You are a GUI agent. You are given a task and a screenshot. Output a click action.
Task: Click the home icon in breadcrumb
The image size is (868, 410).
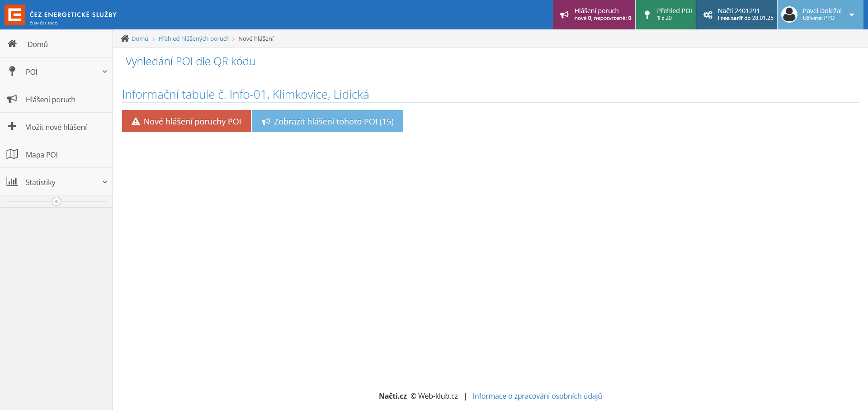click(x=125, y=38)
